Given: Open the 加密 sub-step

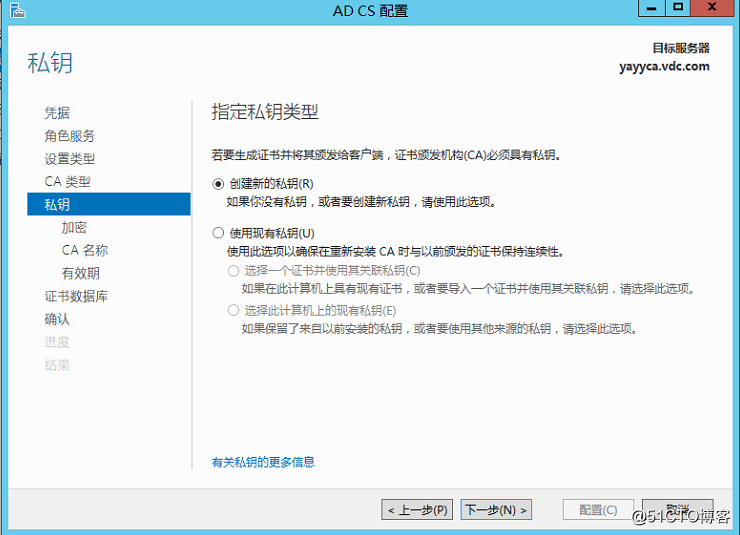Looking at the screenshot, I should (x=74, y=227).
